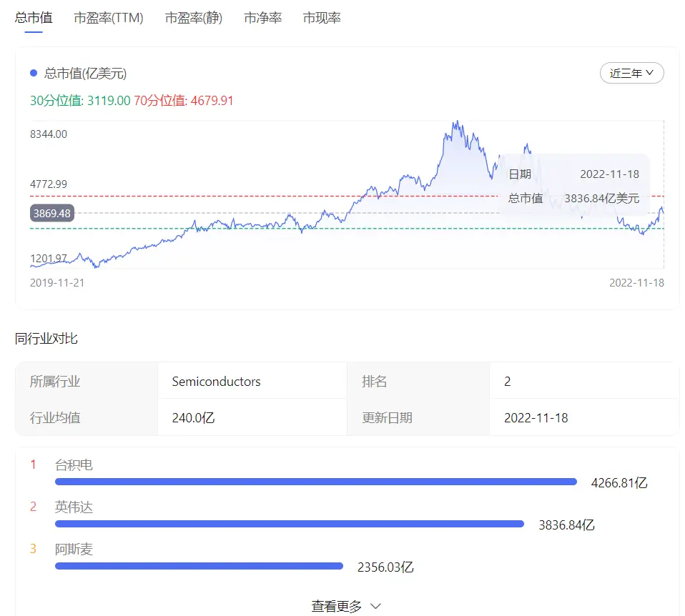Click the 英伟达 market cap bar
The image size is (685, 616).
pos(290,524)
